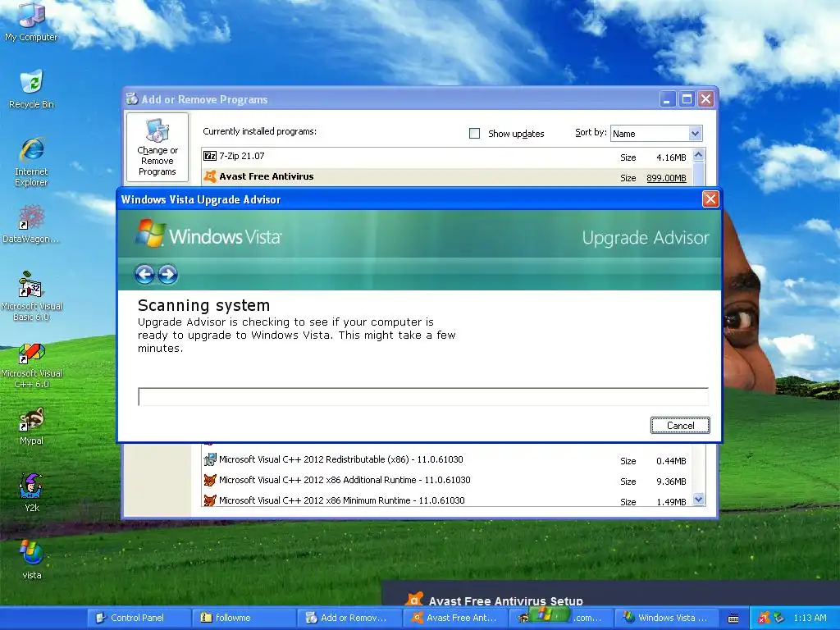Click the Back arrow in Upgrade Advisor
840x630 pixels.
pos(144,274)
